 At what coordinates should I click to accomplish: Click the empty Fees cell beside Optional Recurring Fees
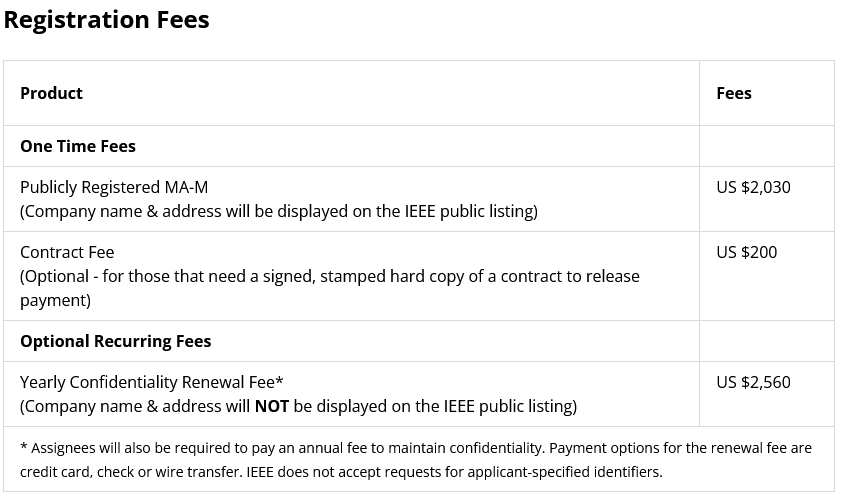[766, 341]
